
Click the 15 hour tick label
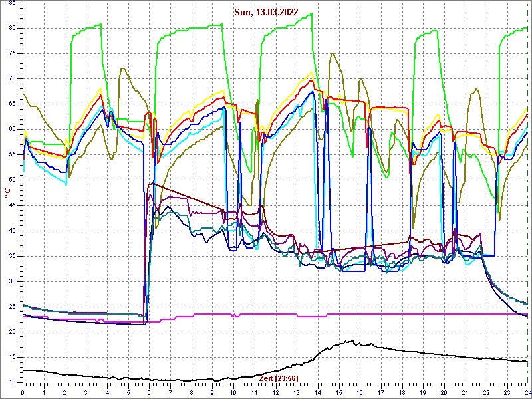pyautogui.click(x=338, y=392)
